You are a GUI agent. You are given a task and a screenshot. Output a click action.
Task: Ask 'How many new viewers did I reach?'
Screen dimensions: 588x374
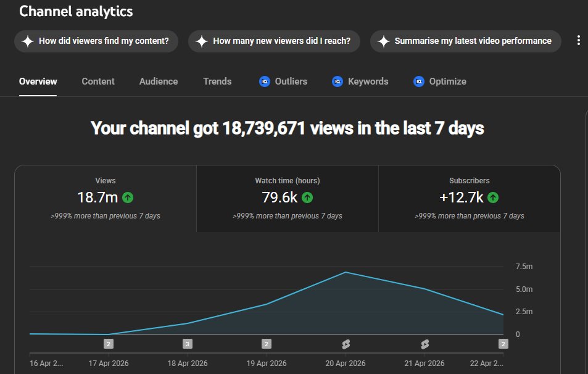click(x=274, y=41)
